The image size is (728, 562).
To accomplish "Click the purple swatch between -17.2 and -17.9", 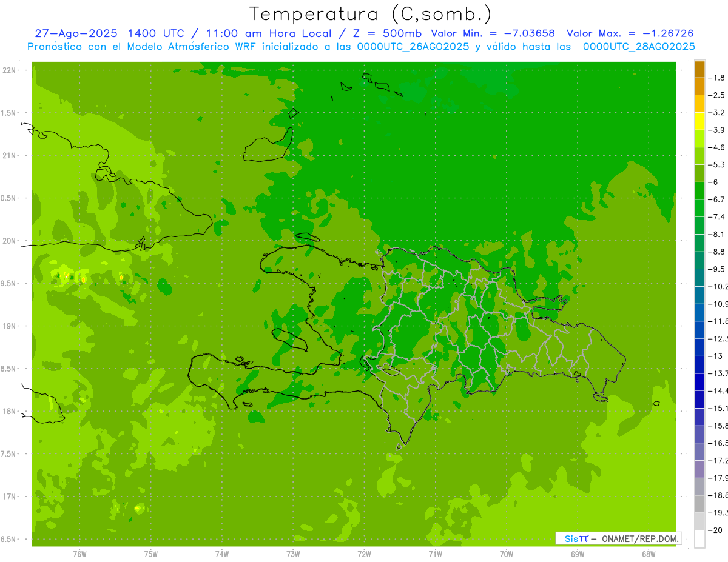I will point(699,469).
